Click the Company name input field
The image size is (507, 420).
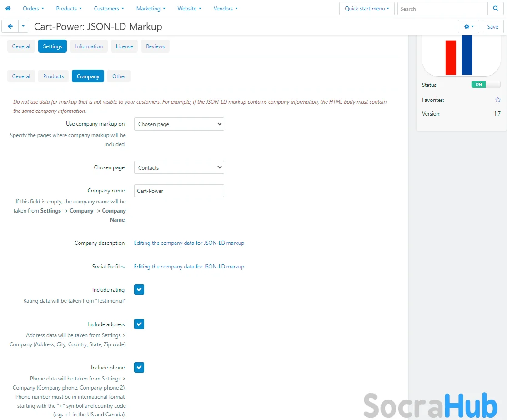[179, 191]
